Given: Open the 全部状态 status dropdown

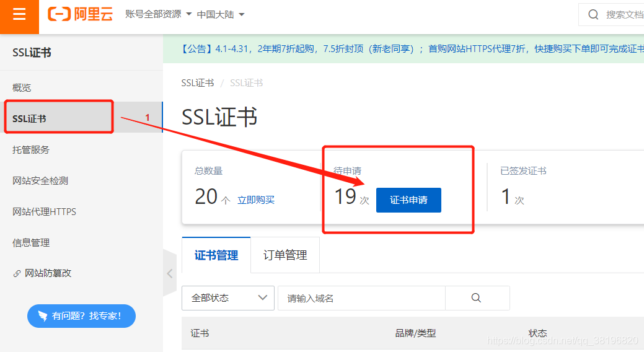Looking at the screenshot, I should pyautogui.click(x=228, y=298).
